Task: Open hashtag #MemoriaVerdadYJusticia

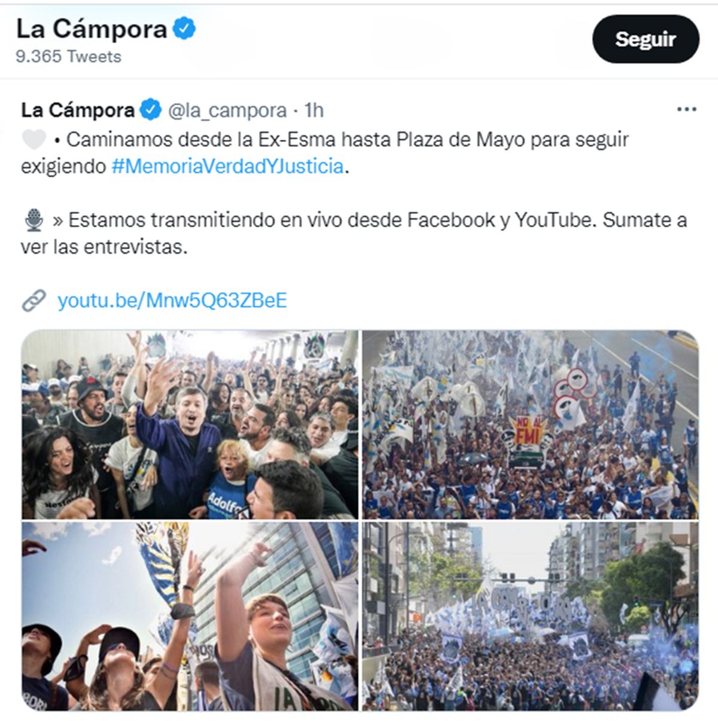Action: coord(228,166)
